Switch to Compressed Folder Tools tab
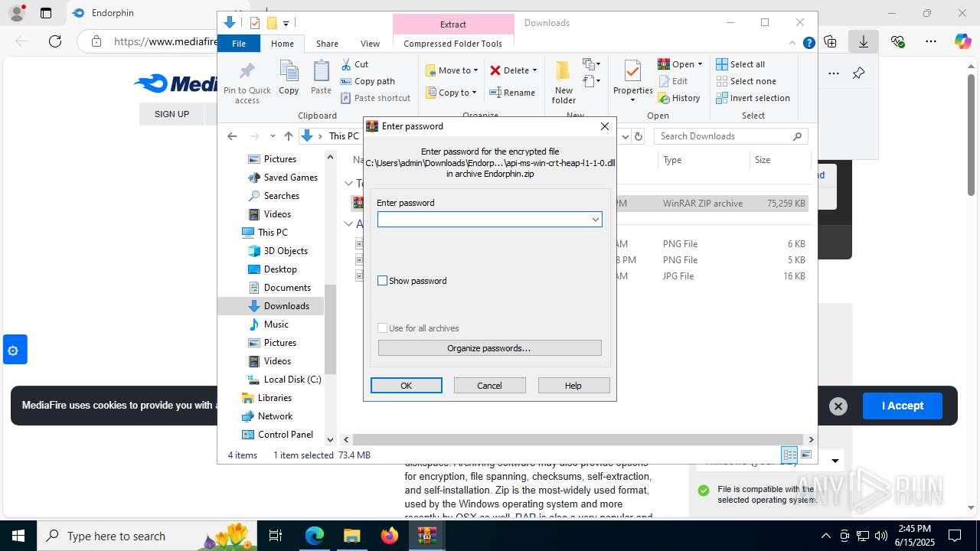 [x=453, y=44]
